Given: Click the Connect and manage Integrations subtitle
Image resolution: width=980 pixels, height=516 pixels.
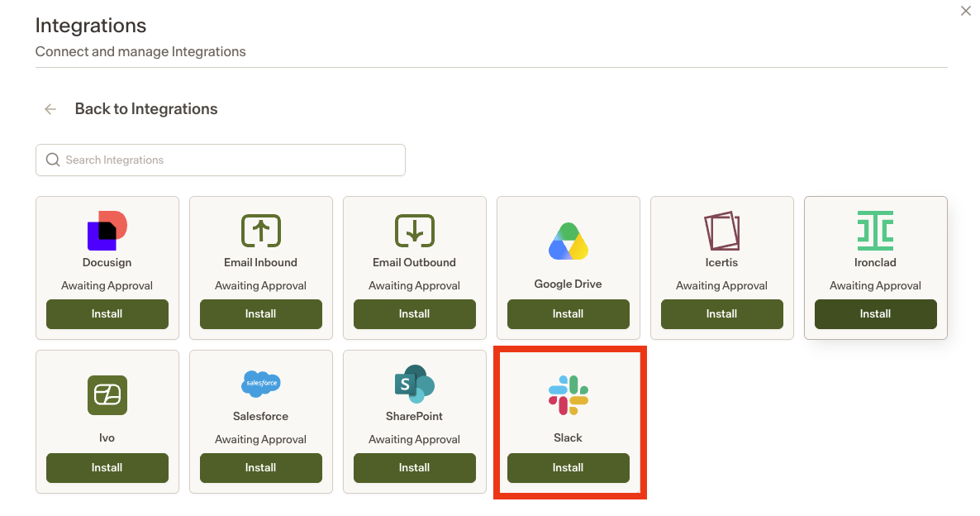Looking at the screenshot, I should [x=140, y=52].
